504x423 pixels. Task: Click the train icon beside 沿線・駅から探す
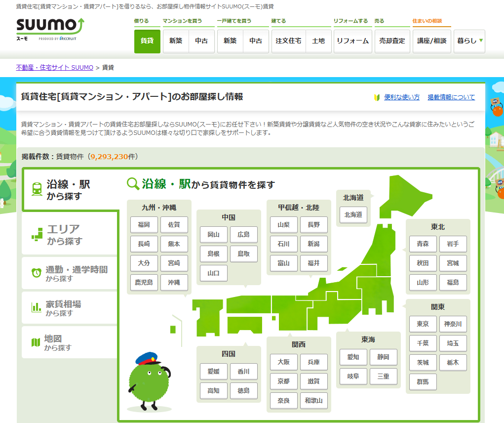pos(37,189)
